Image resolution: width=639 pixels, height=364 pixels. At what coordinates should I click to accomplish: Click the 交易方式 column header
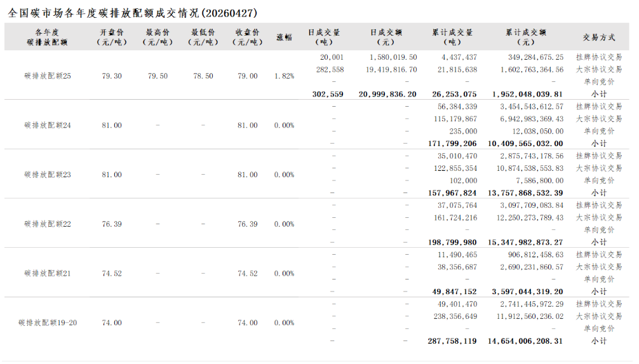tap(598, 37)
